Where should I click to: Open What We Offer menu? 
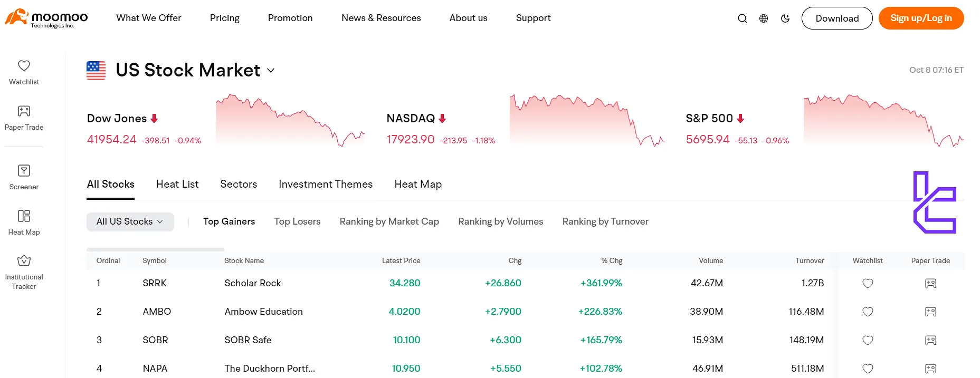(x=149, y=18)
